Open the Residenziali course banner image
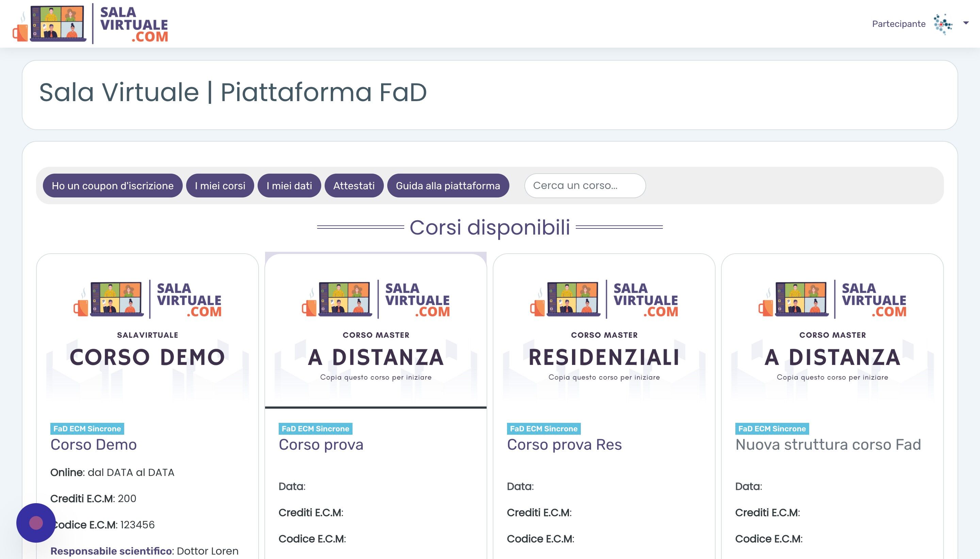Image resolution: width=980 pixels, height=559 pixels. point(604,331)
